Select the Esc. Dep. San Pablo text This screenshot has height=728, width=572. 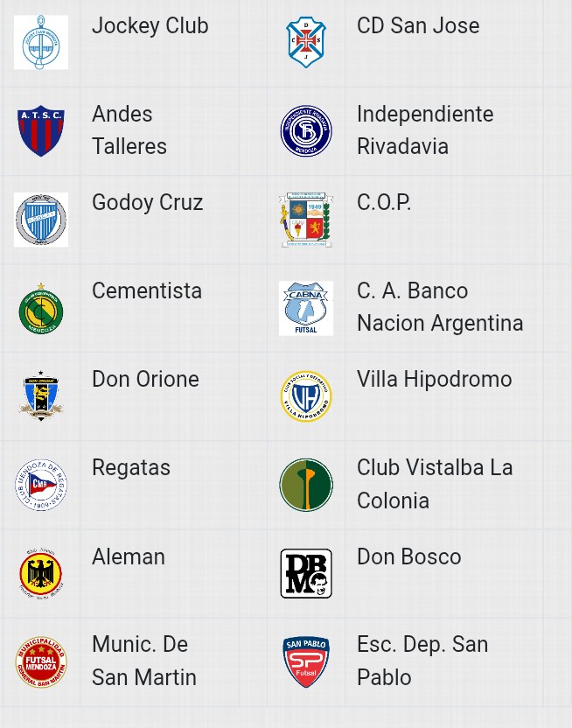tap(422, 661)
